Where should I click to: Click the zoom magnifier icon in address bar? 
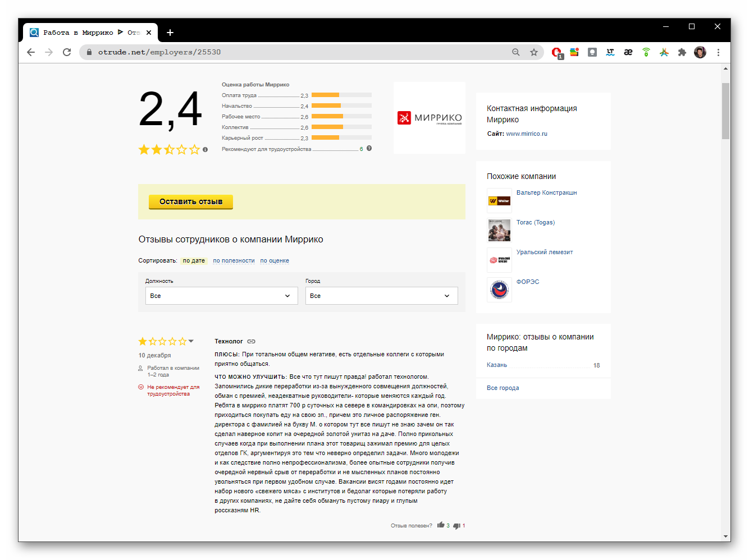(x=516, y=52)
